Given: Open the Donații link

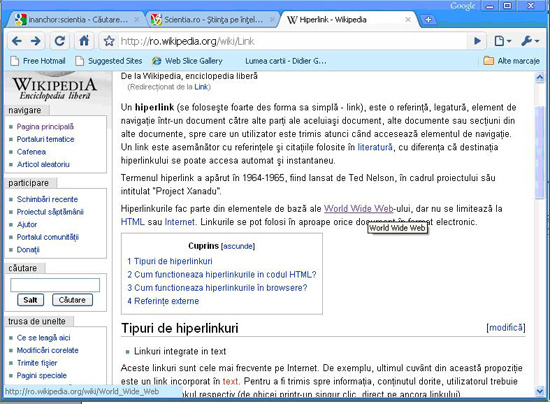Looking at the screenshot, I should 28,250.
